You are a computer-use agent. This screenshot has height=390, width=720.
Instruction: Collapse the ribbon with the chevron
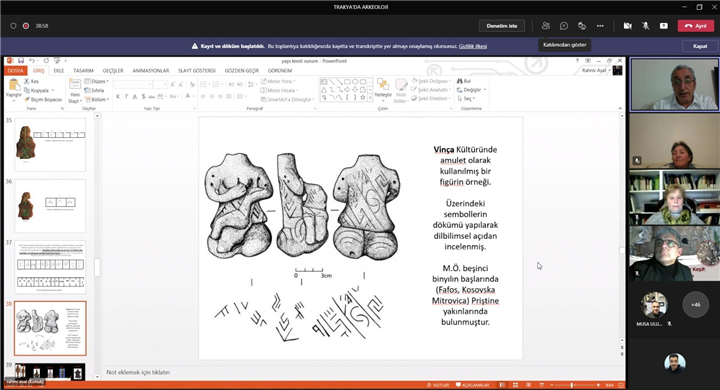pos(620,108)
